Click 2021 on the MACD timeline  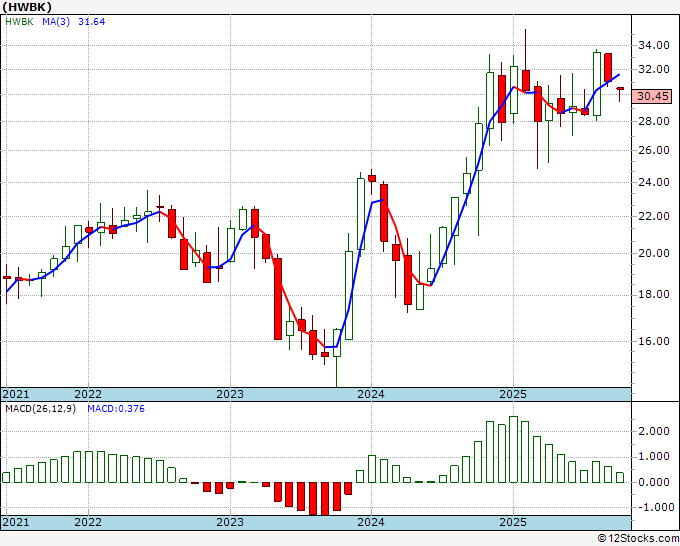point(16,522)
